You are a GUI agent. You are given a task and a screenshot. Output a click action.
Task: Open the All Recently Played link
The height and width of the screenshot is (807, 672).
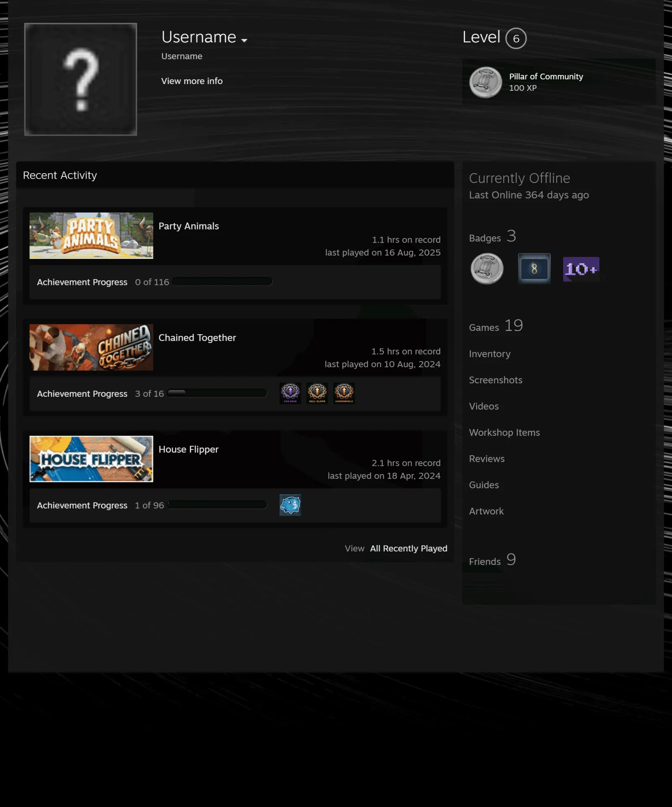coord(409,549)
